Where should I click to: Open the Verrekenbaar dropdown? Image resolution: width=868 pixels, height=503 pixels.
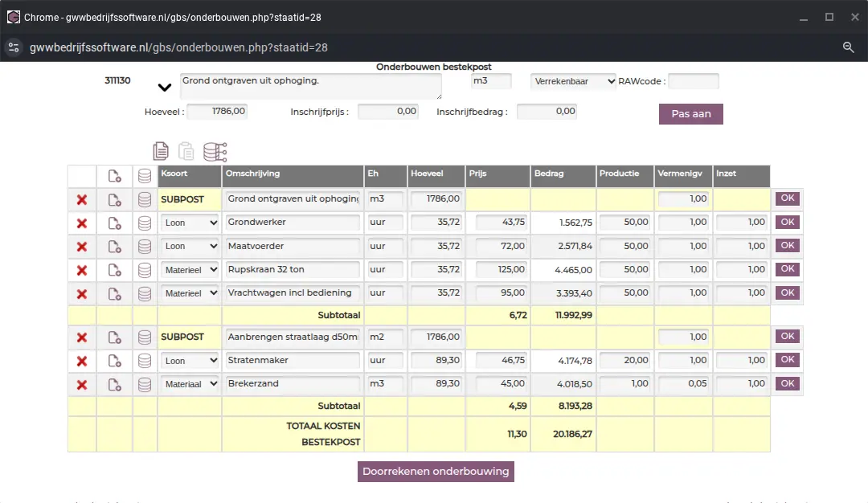[573, 81]
